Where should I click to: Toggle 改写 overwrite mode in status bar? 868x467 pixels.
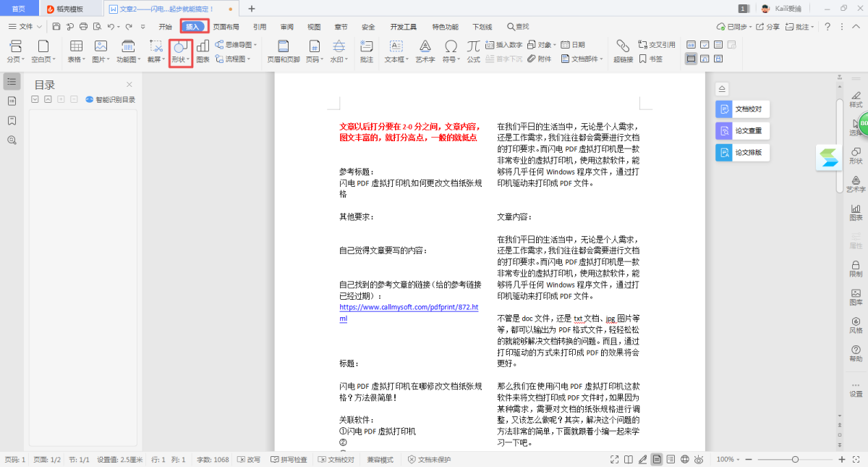[248, 459]
